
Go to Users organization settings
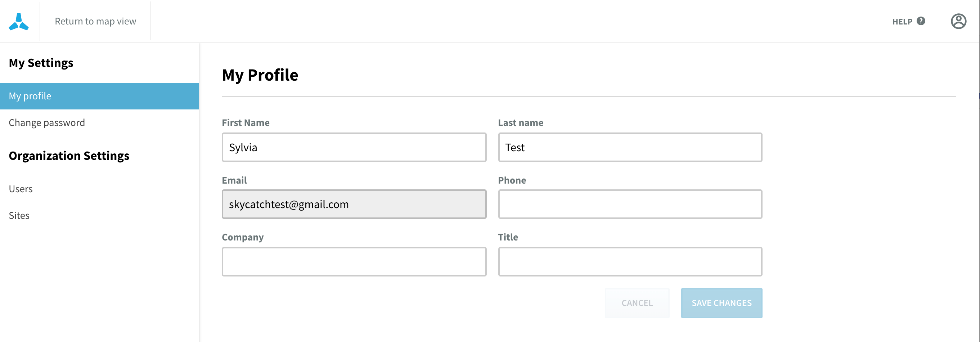coord(21,189)
